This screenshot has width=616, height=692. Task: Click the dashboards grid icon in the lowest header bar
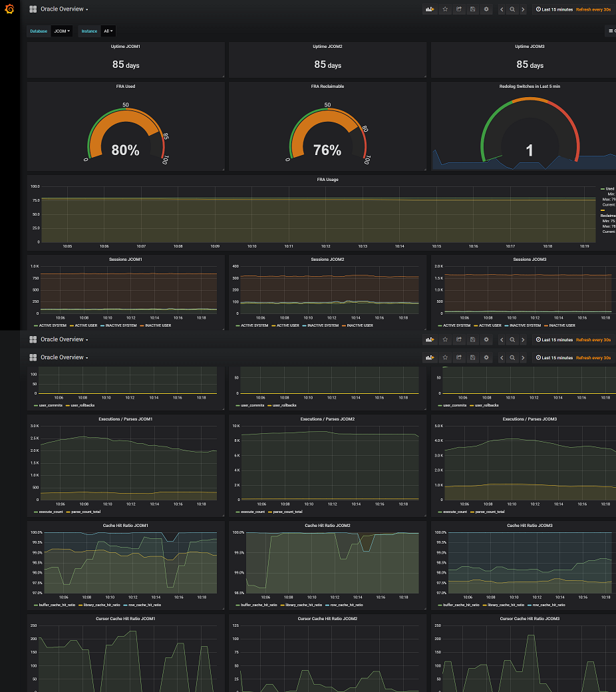tap(33, 357)
